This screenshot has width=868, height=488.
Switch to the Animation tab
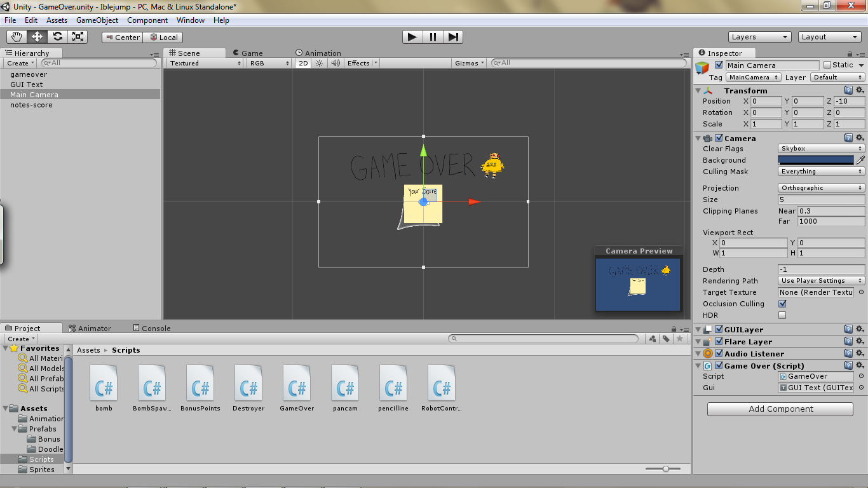(x=319, y=53)
